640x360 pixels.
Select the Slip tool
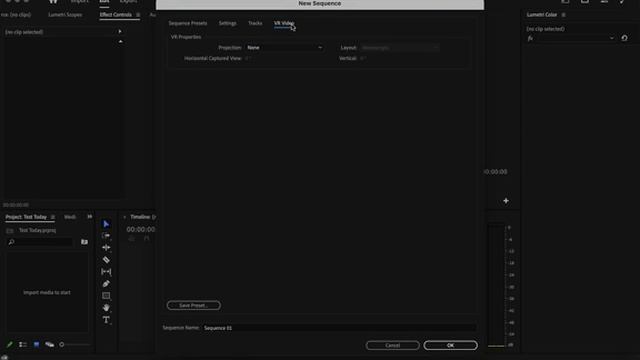click(x=106, y=271)
